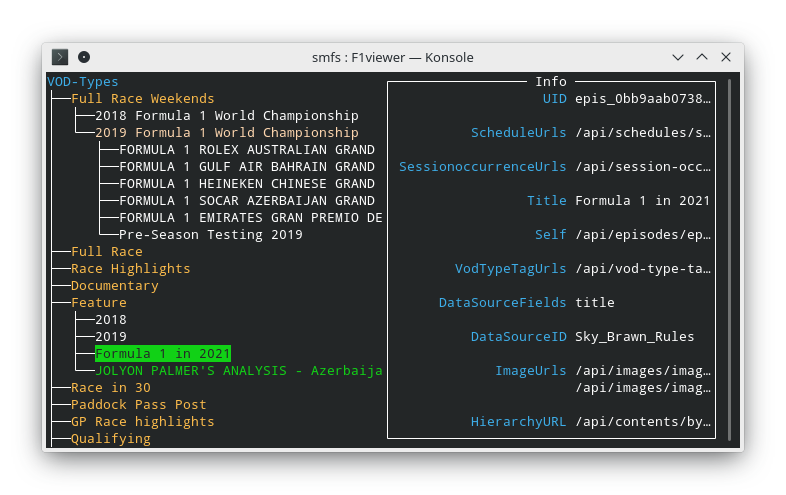Click the DataSourceFields label

pos(503,303)
